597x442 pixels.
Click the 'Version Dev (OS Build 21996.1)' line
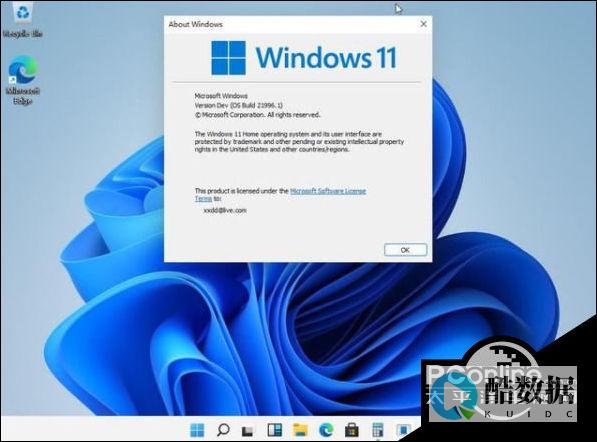coord(239,105)
